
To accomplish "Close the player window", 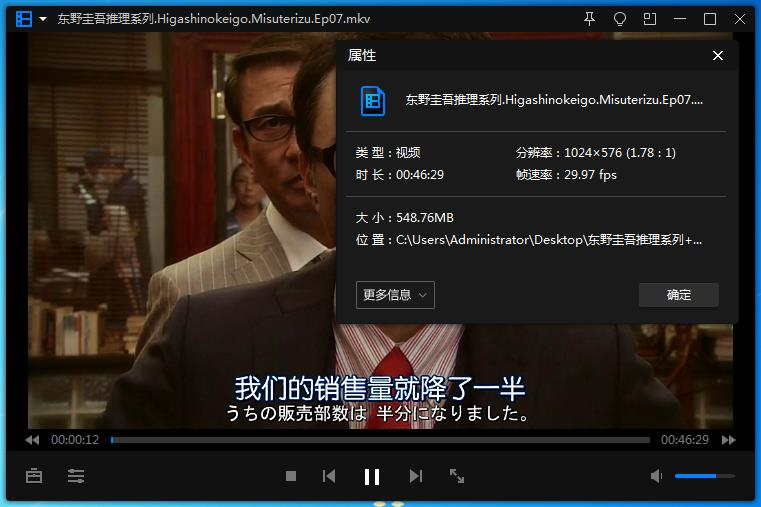I will coord(740,19).
